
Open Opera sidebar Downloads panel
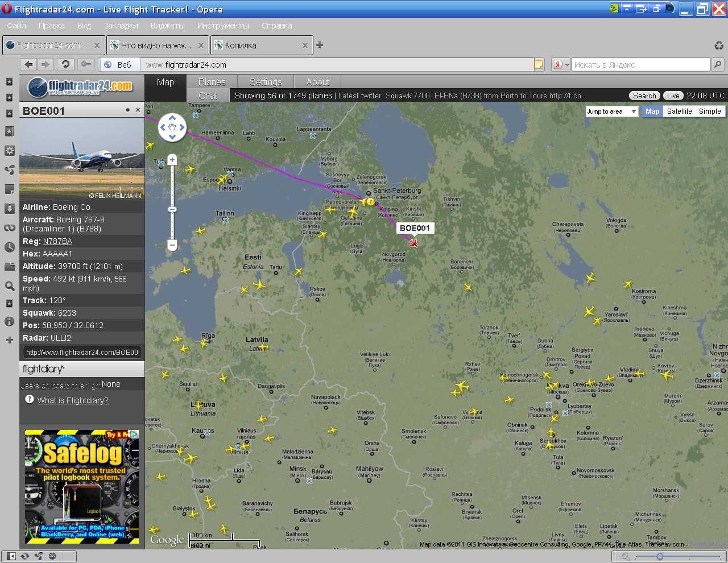[x=10, y=208]
